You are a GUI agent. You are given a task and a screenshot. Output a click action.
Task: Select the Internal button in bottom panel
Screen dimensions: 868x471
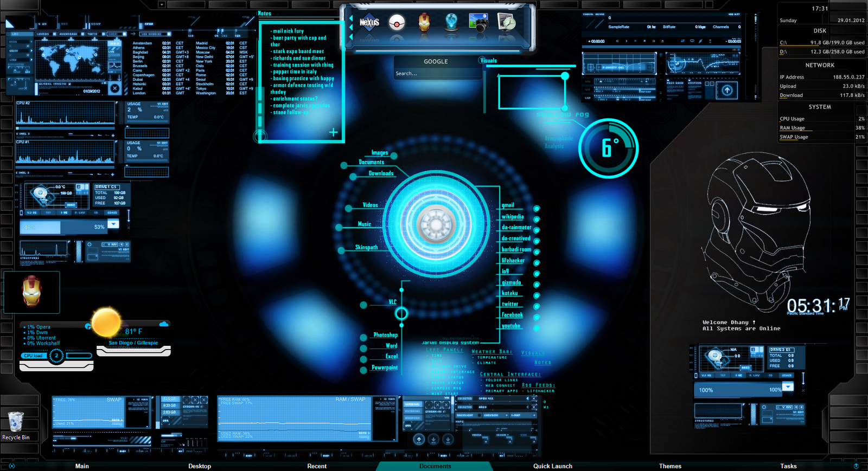(412, 404)
